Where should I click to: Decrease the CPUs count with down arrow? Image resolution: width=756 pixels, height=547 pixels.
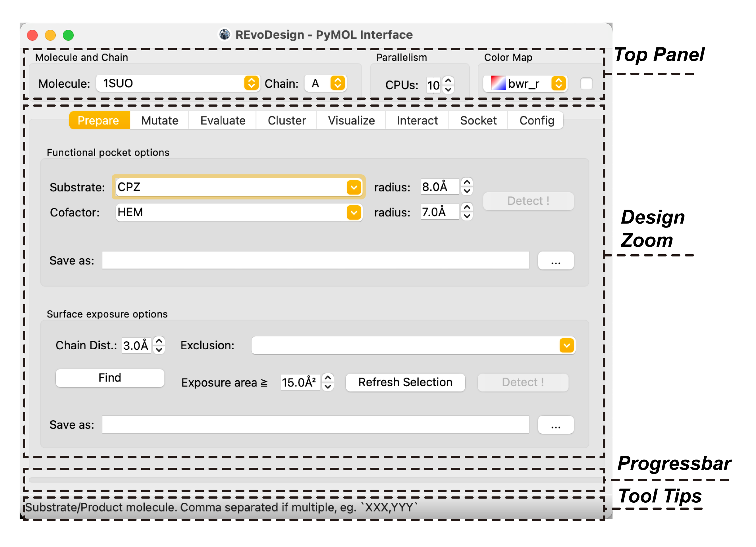[x=449, y=89]
